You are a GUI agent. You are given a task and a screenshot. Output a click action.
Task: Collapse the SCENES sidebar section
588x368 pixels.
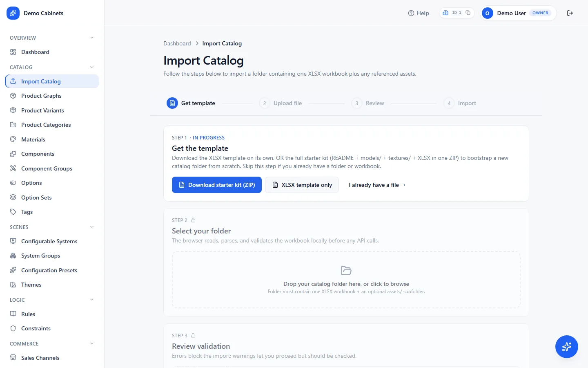click(92, 227)
